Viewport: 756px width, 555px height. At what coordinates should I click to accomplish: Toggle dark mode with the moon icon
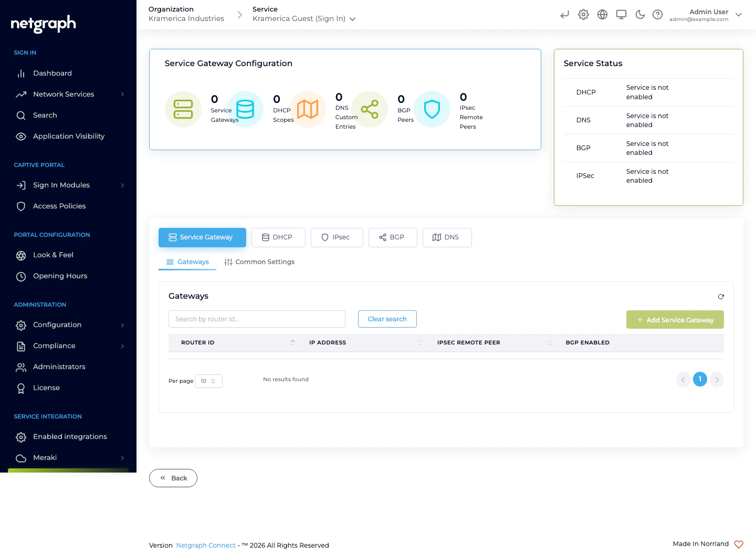pyautogui.click(x=640, y=15)
